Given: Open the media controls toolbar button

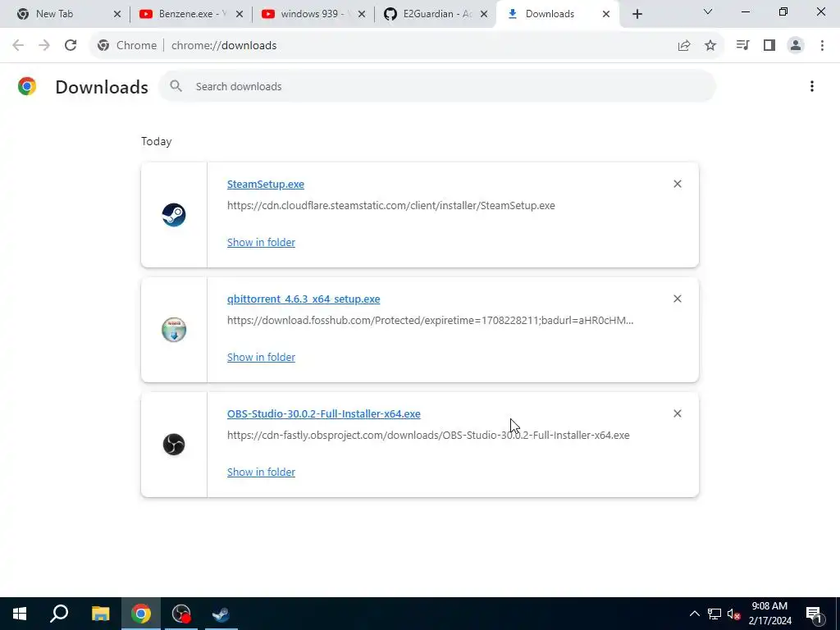Looking at the screenshot, I should [742, 46].
